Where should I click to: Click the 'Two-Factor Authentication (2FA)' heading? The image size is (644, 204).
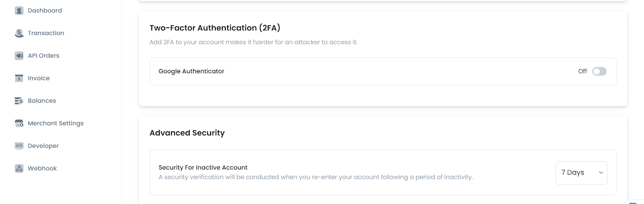coord(215,28)
